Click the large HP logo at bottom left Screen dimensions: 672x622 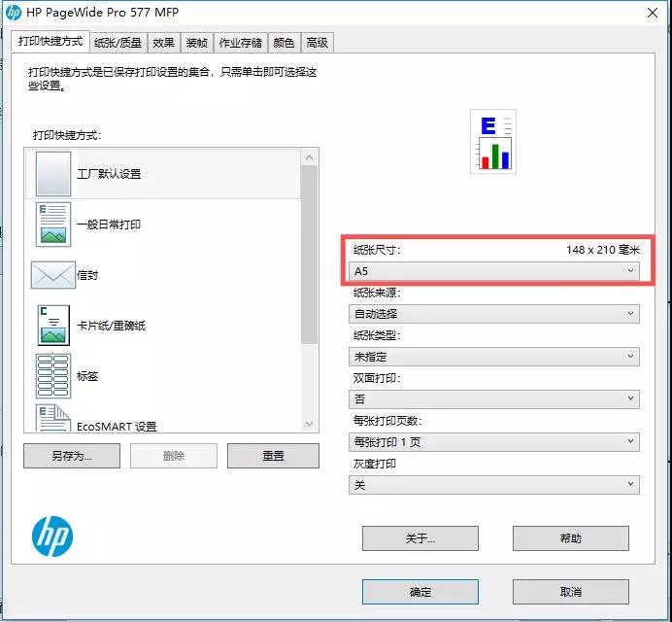coord(52,536)
